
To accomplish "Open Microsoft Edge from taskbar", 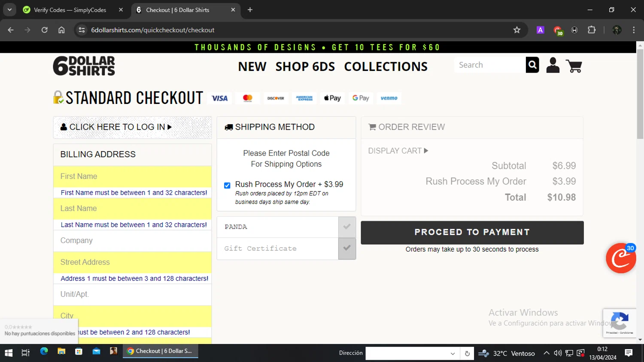I will (x=44, y=352).
